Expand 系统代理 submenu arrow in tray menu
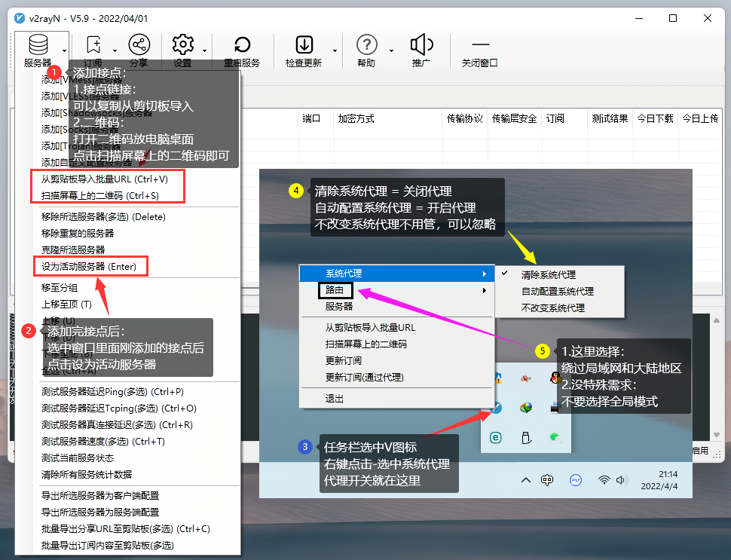This screenshot has height=560, width=731. [485, 274]
